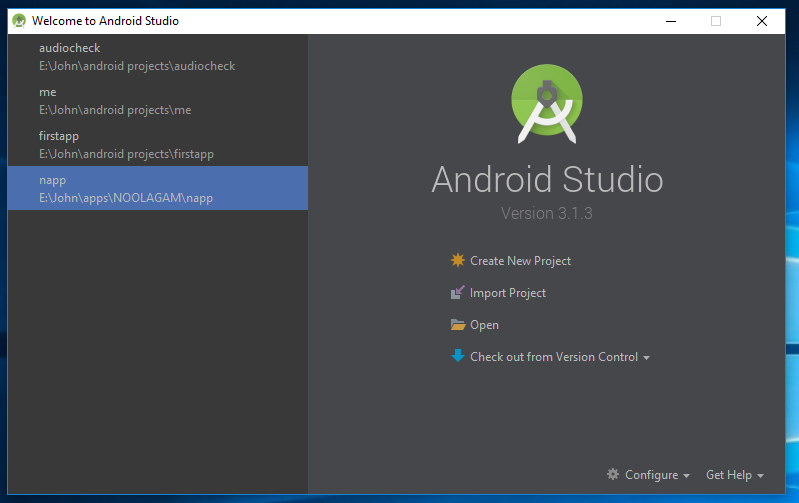The width and height of the screenshot is (799, 503).
Task: Expand the Configure dropdown arrow
Action: tap(686, 476)
